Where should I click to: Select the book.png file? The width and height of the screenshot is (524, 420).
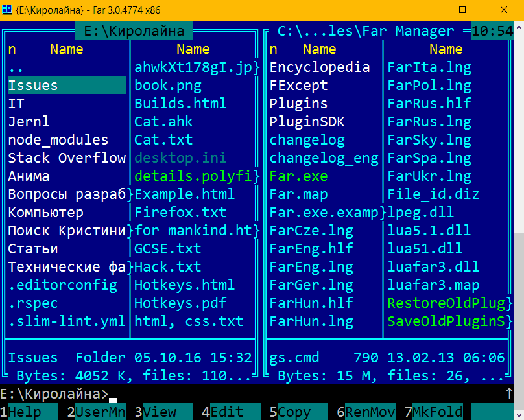click(x=168, y=86)
